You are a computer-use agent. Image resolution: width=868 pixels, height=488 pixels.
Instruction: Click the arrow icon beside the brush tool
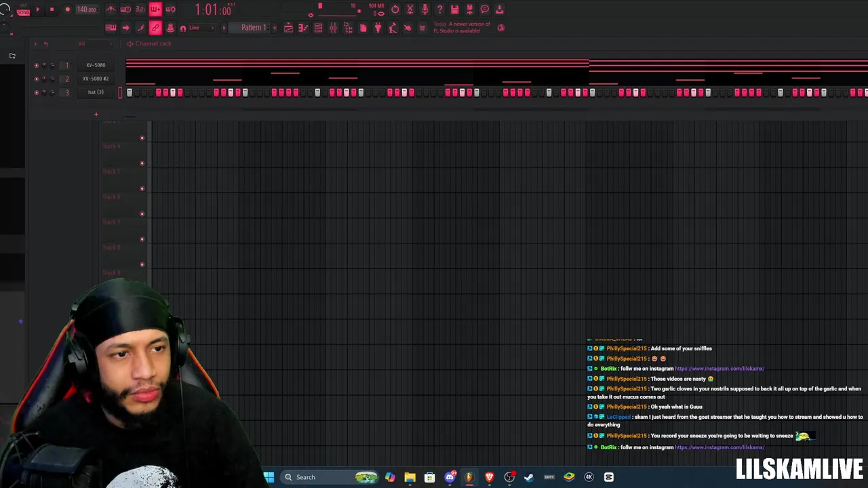(126, 28)
